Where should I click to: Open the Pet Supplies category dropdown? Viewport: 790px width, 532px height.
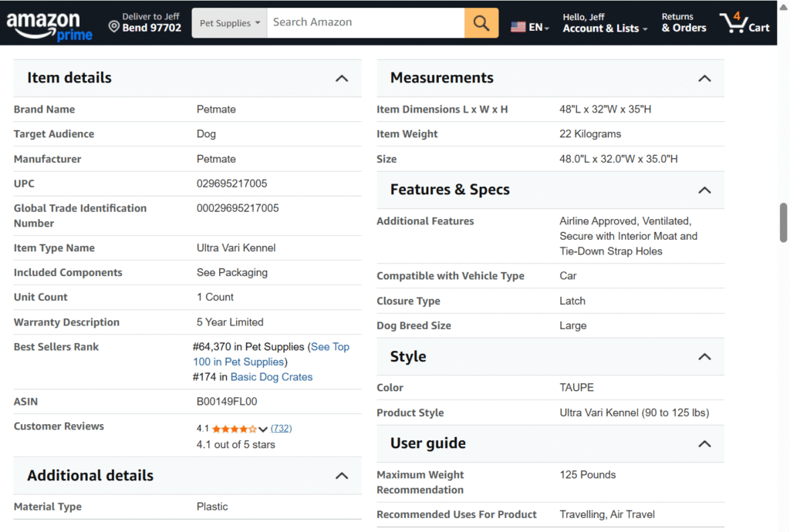pyautogui.click(x=229, y=22)
